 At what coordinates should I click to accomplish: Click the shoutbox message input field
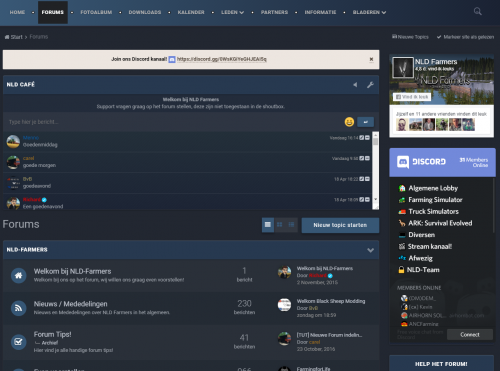pos(173,122)
